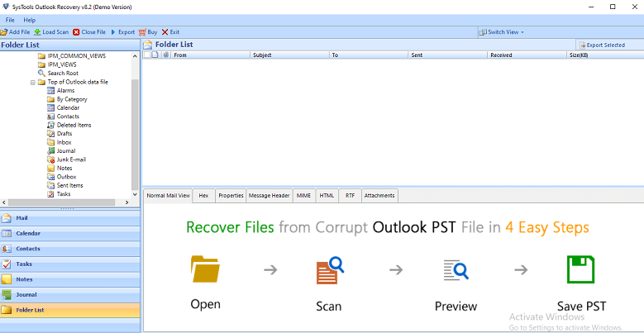644x333 pixels.
Task: Sort by the From column
Action: [x=211, y=55]
